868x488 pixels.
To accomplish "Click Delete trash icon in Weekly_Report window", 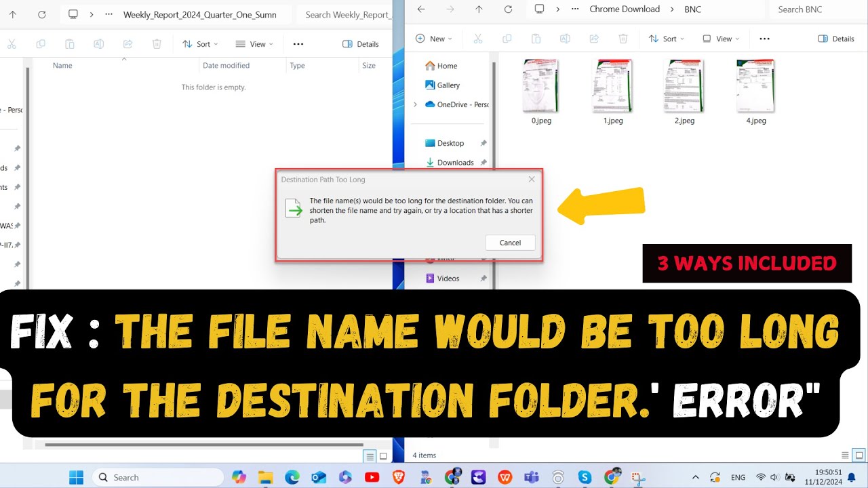I will coord(157,44).
